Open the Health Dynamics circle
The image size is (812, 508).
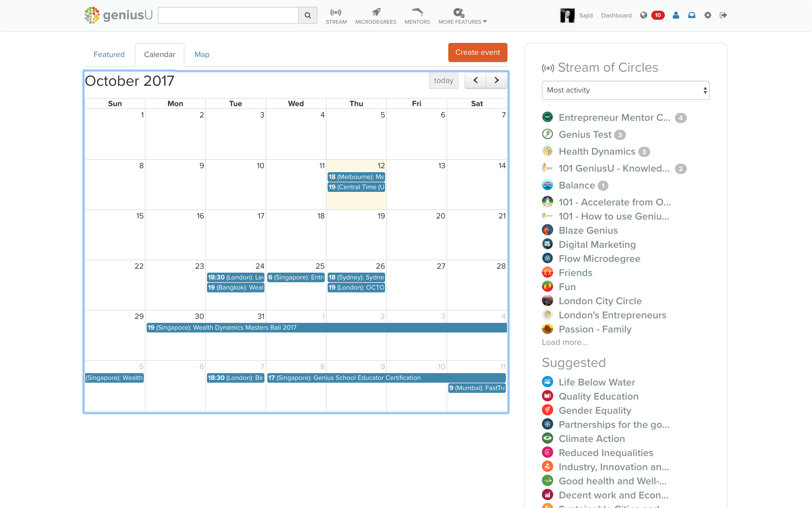coord(597,152)
